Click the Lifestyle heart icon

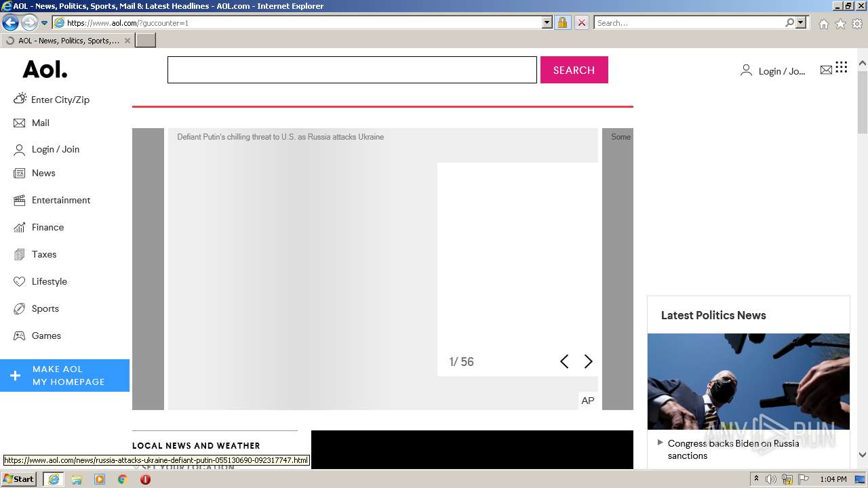click(x=19, y=281)
